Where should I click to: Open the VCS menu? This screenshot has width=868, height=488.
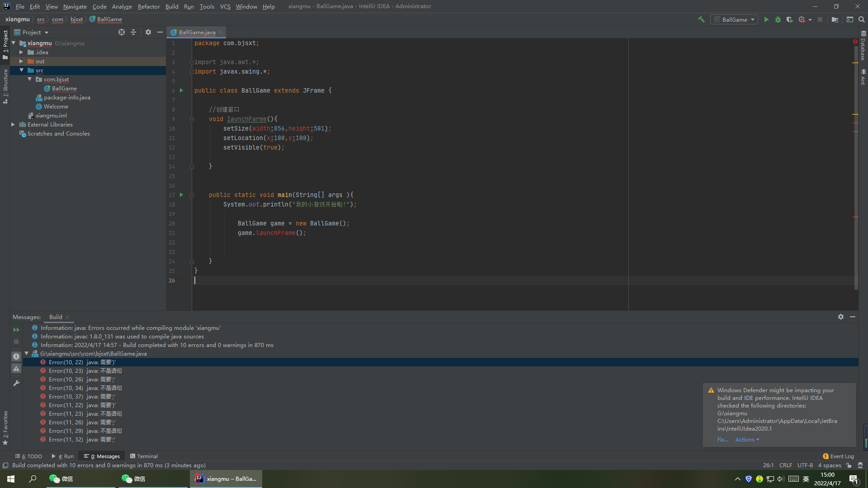tap(225, 6)
